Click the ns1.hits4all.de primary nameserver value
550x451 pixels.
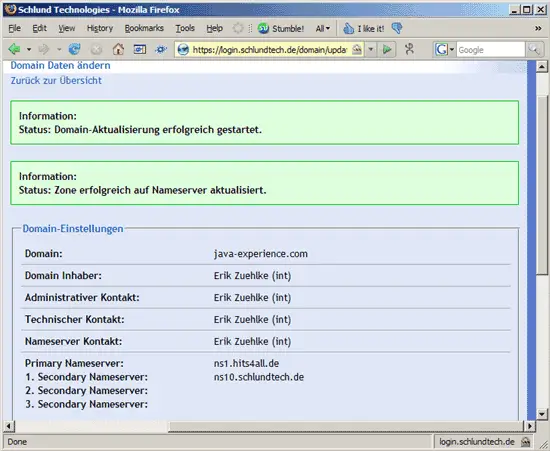coord(246,363)
